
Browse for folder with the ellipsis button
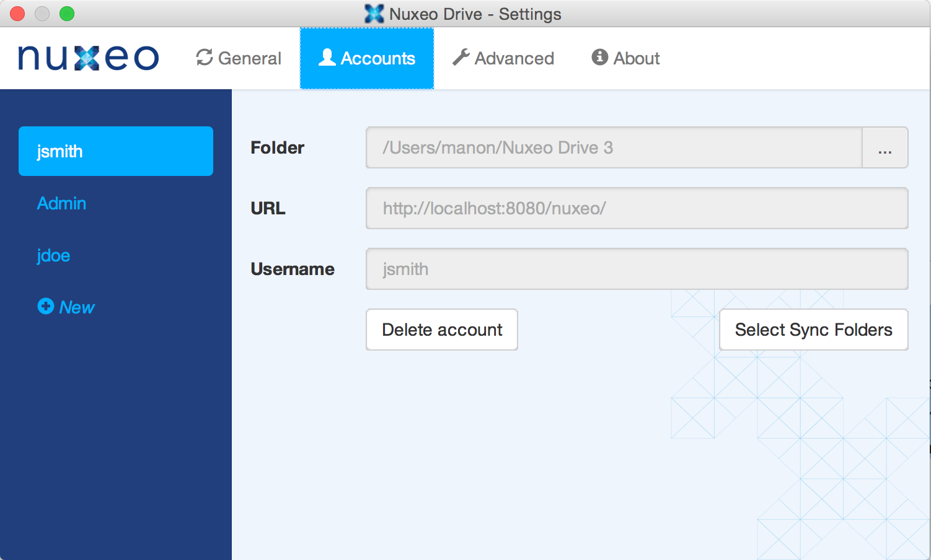(885, 147)
